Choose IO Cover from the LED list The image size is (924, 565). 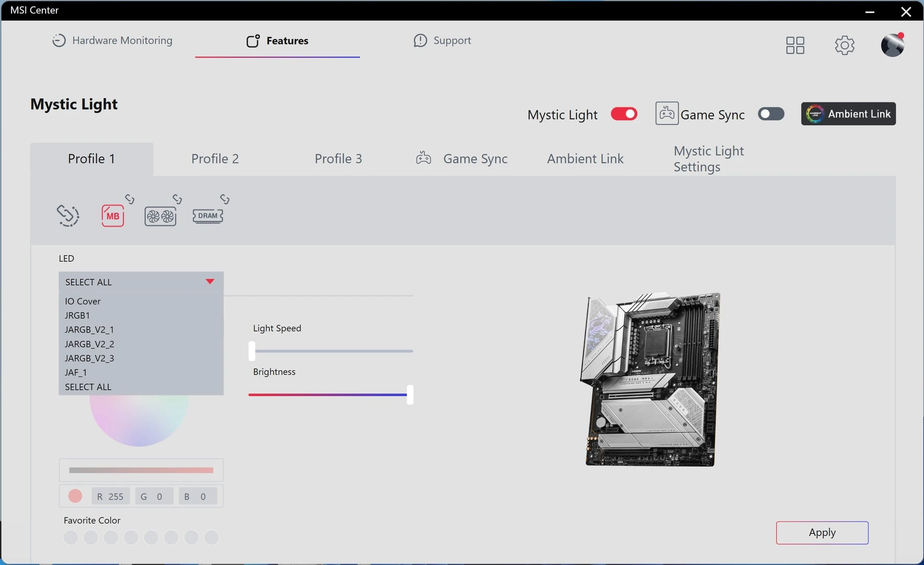(x=141, y=301)
